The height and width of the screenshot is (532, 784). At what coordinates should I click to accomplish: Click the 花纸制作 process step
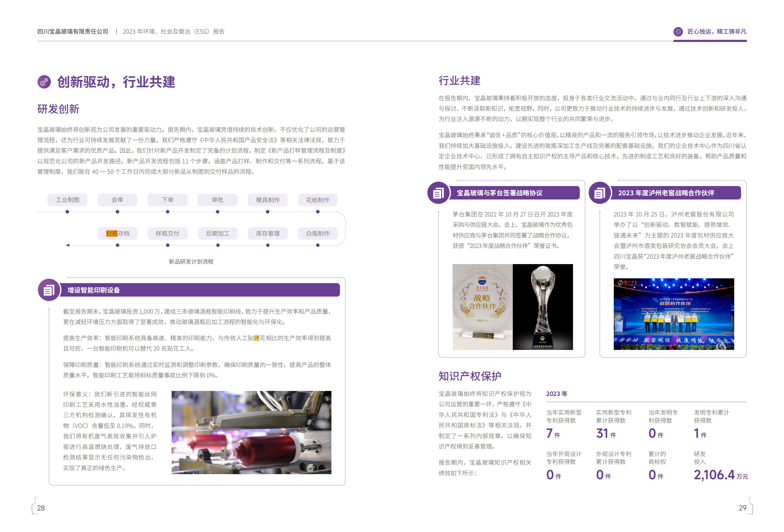[x=318, y=200]
